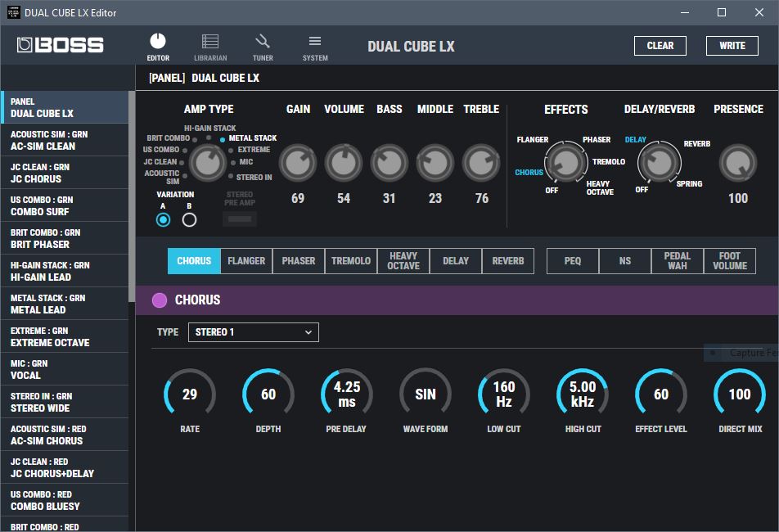Turn the DELAY/REVERB knob
779x532 pixels.
click(659, 163)
